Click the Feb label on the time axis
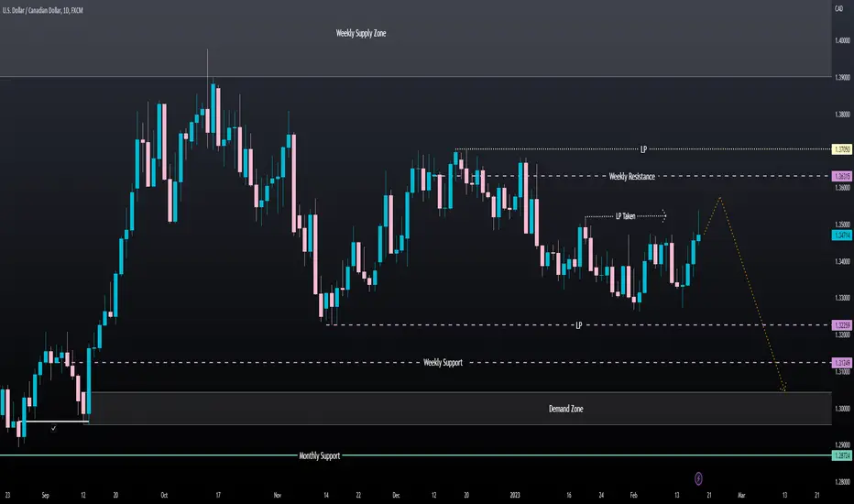Viewport: 854px width, 504px height. (x=633, y=495)
